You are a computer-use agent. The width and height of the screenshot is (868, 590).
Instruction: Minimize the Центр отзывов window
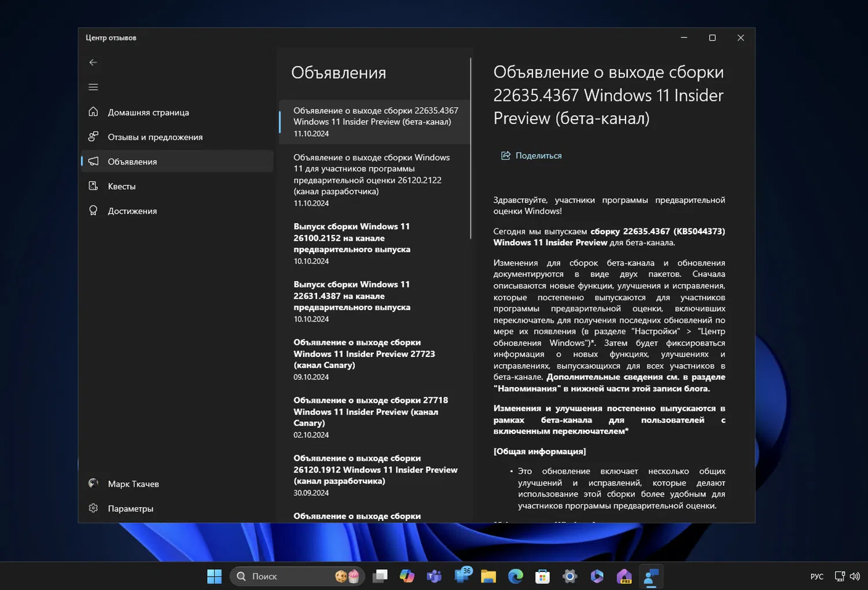tap(684, 38)
